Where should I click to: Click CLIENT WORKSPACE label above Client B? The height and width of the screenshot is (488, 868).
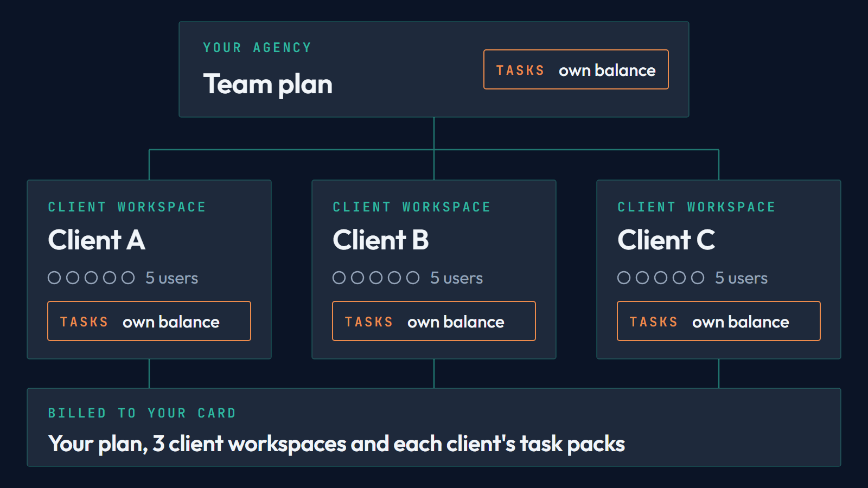pyautogui.click(x=412, y=207)
